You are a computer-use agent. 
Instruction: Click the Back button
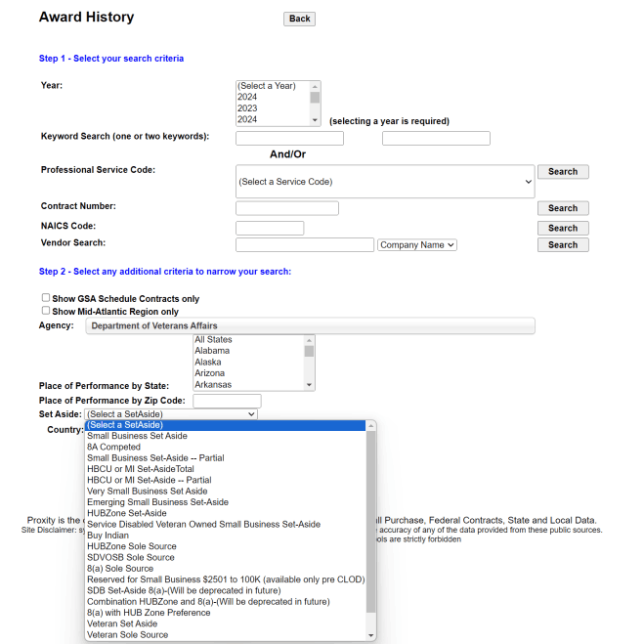click(299, 19)
